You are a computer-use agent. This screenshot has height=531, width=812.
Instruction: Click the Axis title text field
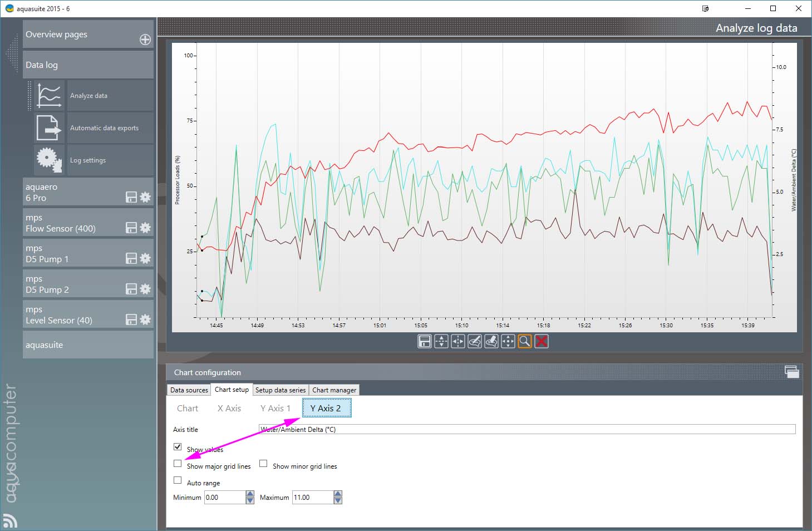point(526,429)
